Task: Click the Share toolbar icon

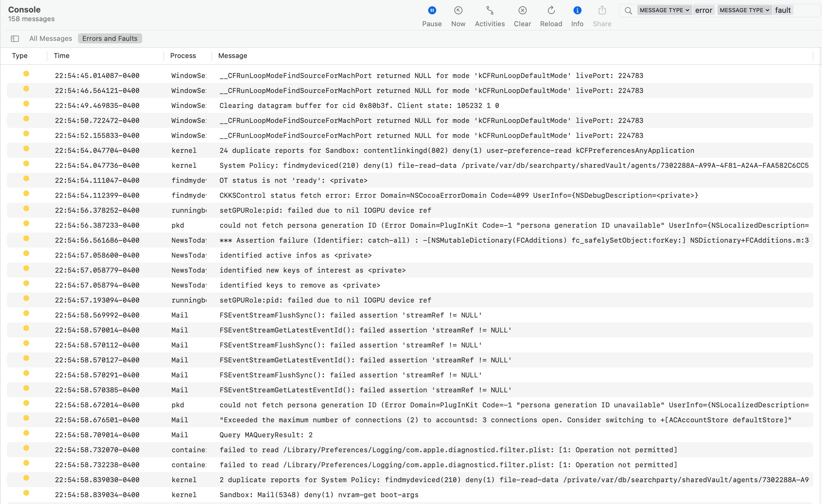Action: (x=602, y=11)
